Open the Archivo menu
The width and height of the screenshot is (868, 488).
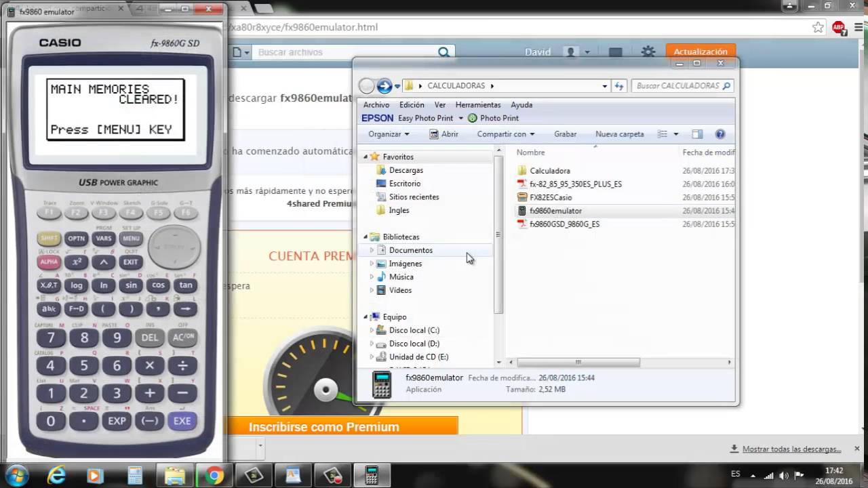tap(376, 105)
